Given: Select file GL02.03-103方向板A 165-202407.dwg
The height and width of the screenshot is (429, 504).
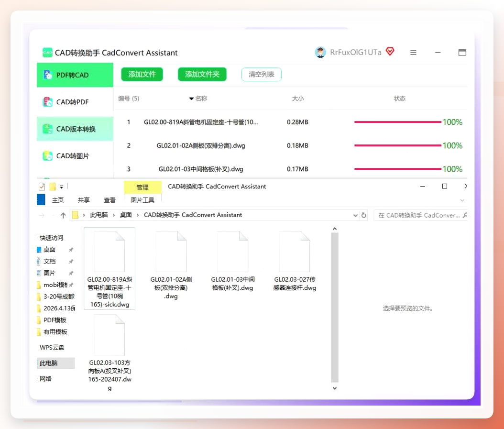Looking at the screenshot, I should tap(110, 353).
